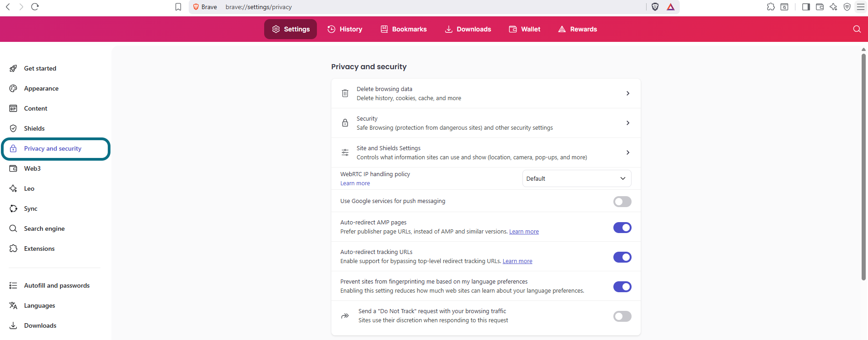868x340 pixels.
Task: Turn off Auto-redirect tracking URLs
Action: coord(622,257)
